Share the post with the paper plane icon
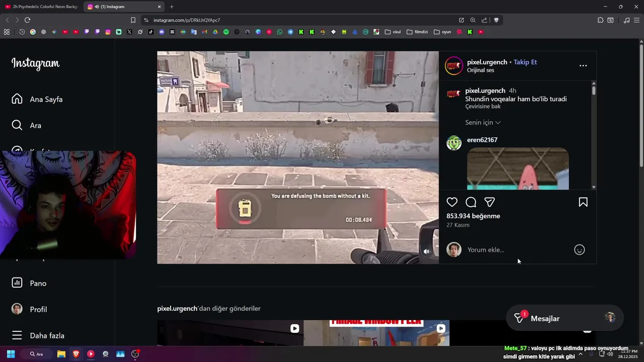This screenshot has width=644, height=362. (x=490, y=202)
